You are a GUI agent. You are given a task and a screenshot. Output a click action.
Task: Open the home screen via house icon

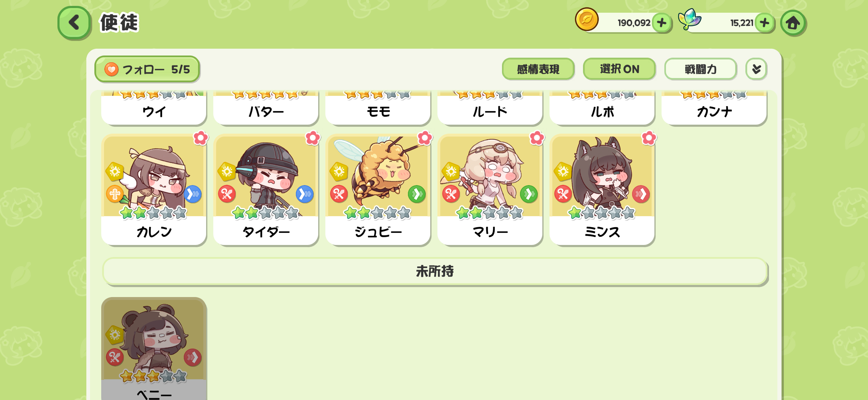[793, 23]
